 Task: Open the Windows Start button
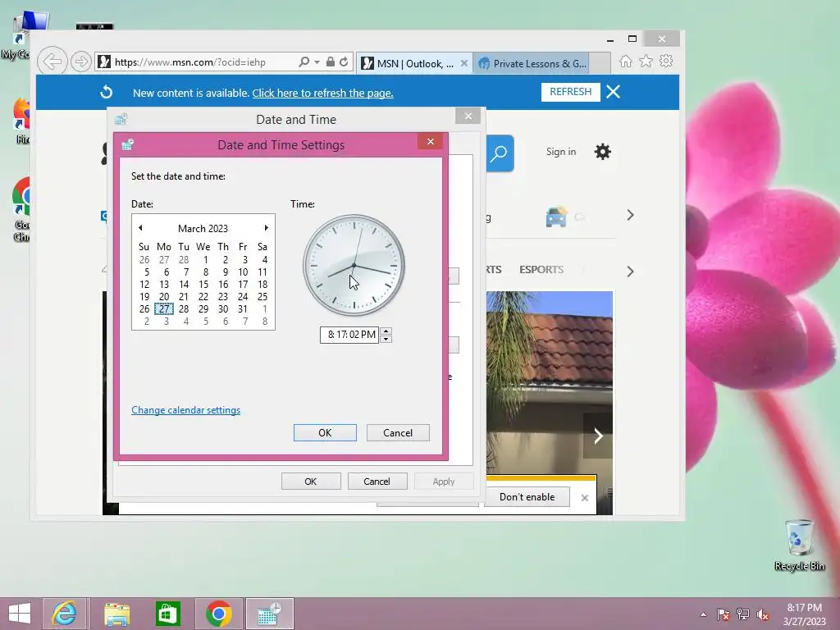pyautogui.click(x=20, y=614)
